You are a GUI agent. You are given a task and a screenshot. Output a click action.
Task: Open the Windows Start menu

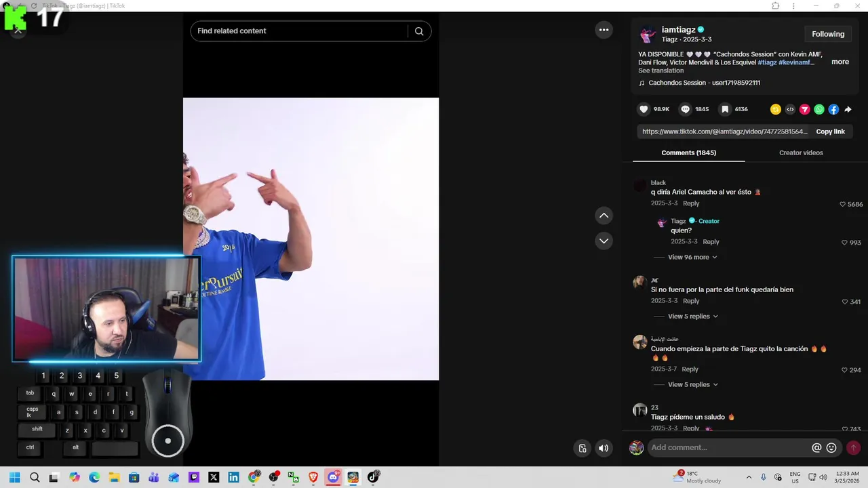click(14, 477)
